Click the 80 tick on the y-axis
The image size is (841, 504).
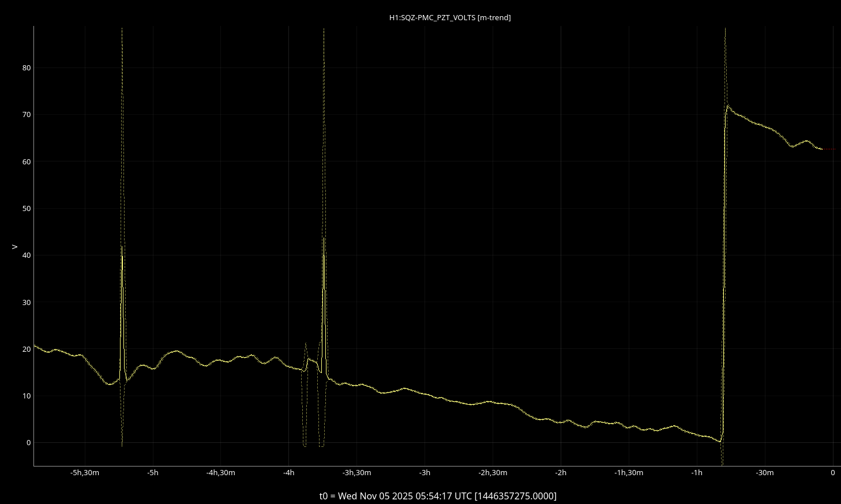(x=27, y=68)
